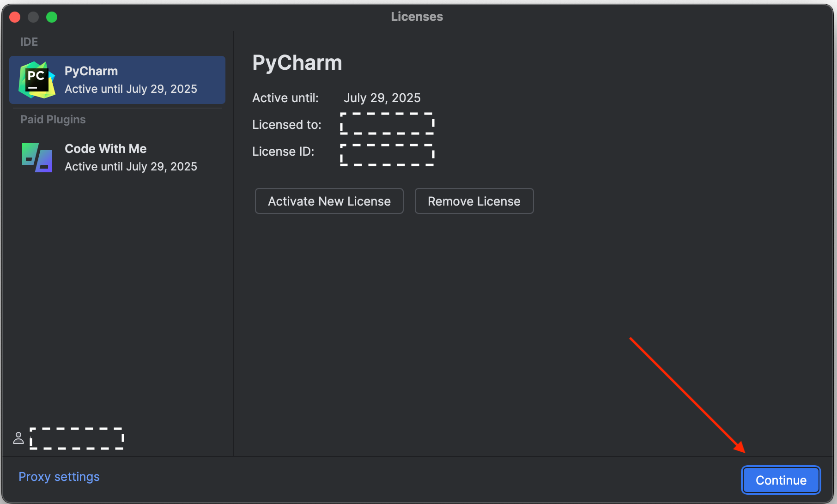The height and width of the screenshot is (504, 837).
Task: Click PyCharm's 'Active until July 29, 2025' subtitle
Action: click(131, 89)
